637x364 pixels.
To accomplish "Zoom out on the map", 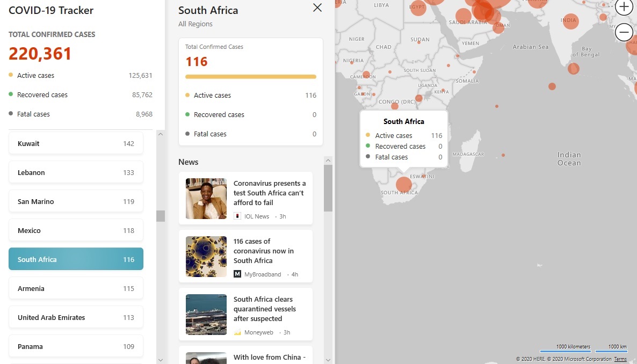I will [x=624, y=32].
